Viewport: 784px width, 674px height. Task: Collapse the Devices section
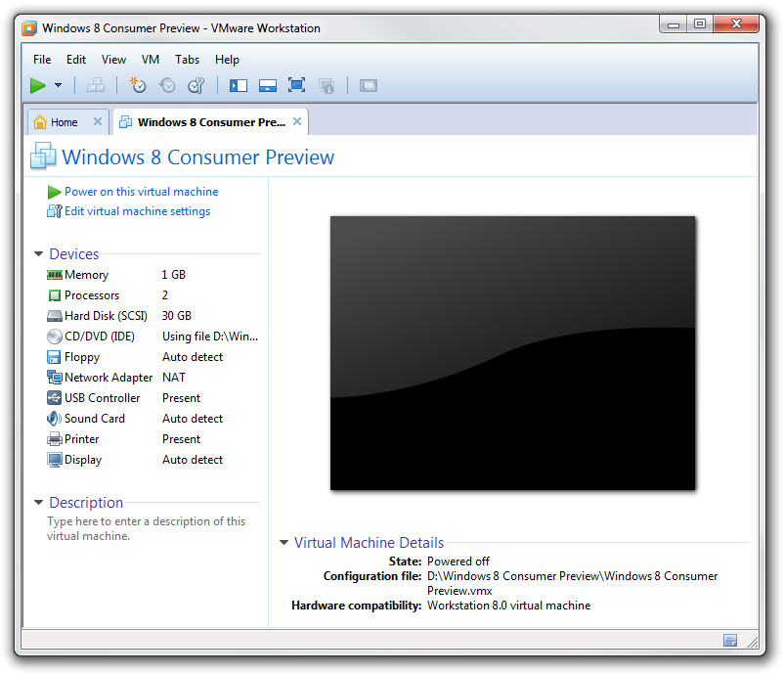coord(38,254)
